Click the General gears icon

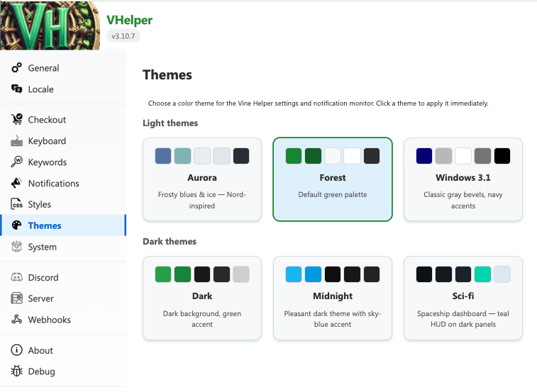click(x=16, y=68)
